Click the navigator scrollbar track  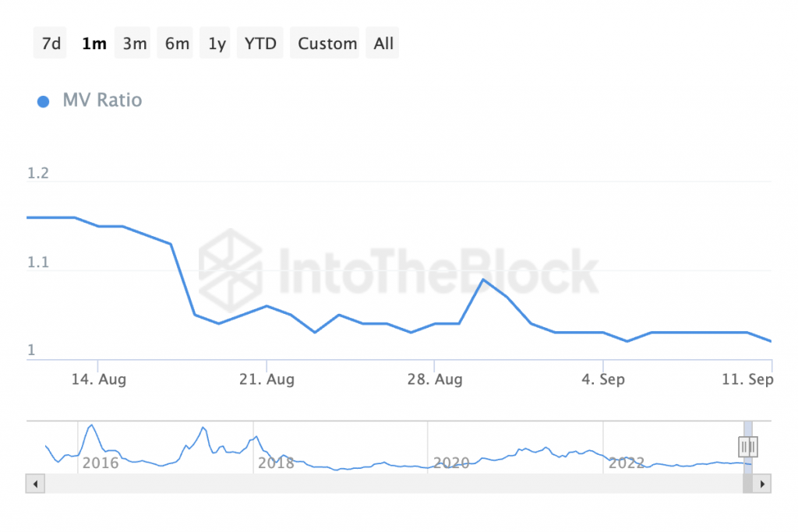click(x=393, y=484)
